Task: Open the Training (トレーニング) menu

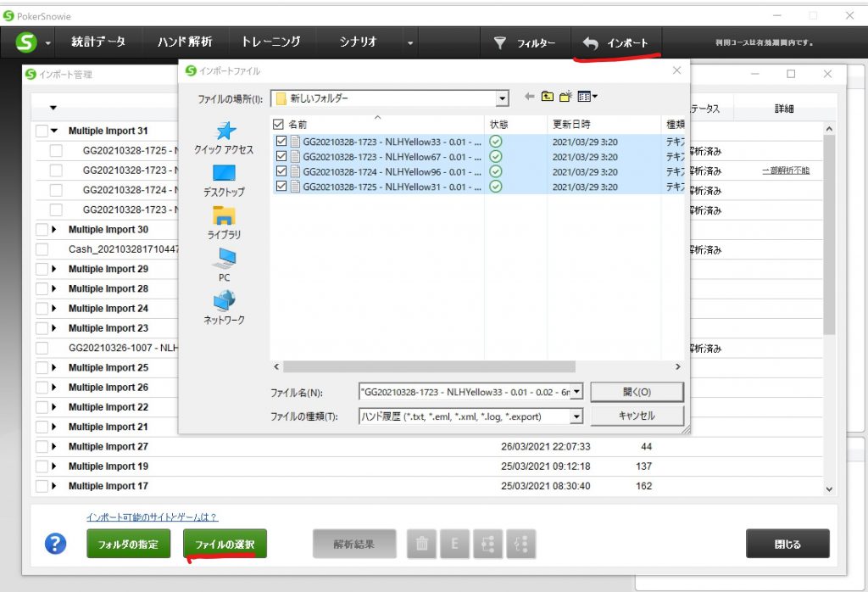Action: tap(271, 42)
